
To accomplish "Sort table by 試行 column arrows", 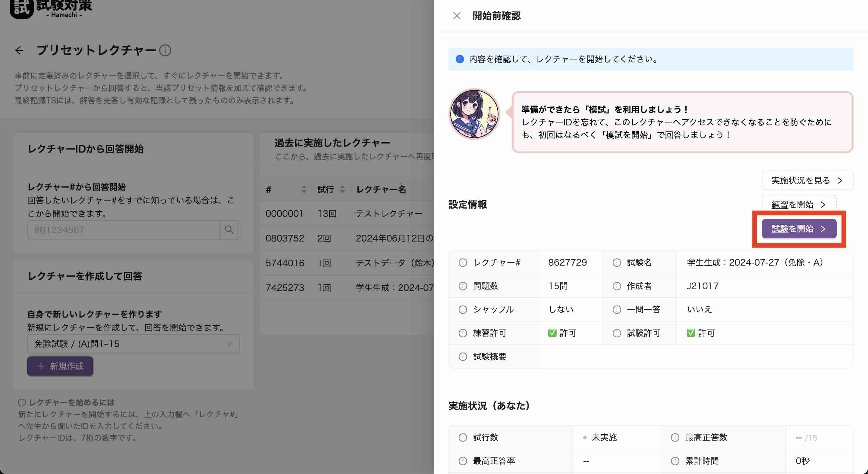I will point(342,189).
